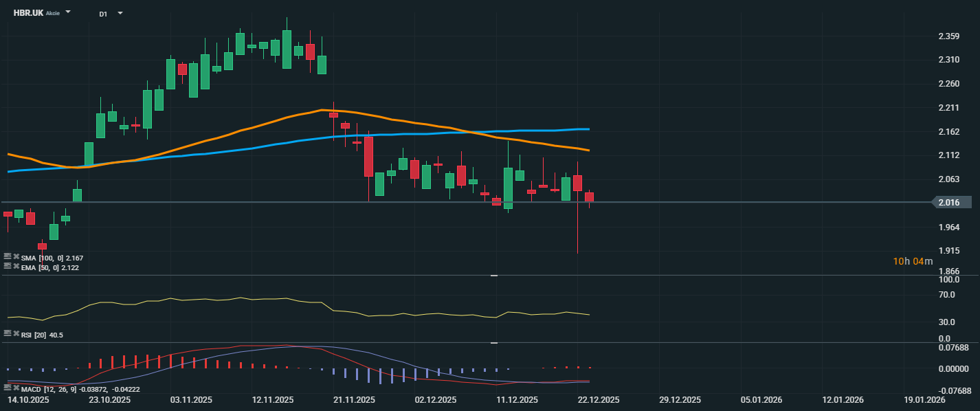Click the 2.260 price axis label

click(x=948, y=84)
